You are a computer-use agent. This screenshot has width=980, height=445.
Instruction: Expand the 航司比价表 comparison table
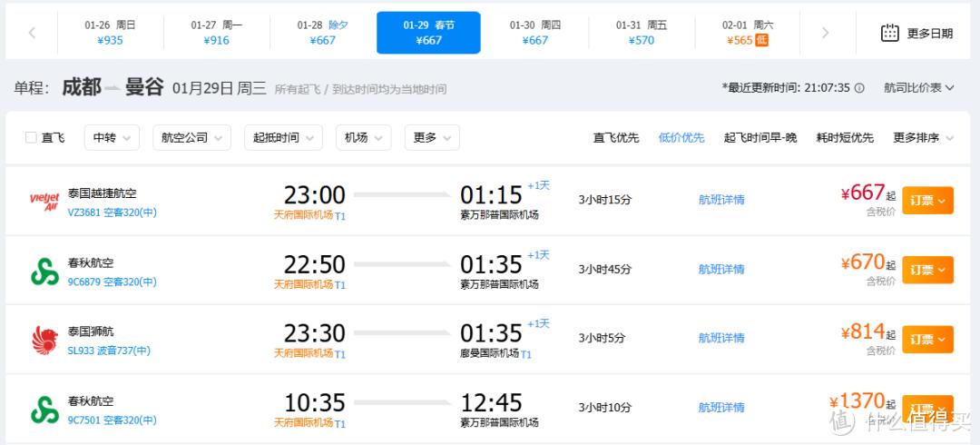(x=918, y=88)
